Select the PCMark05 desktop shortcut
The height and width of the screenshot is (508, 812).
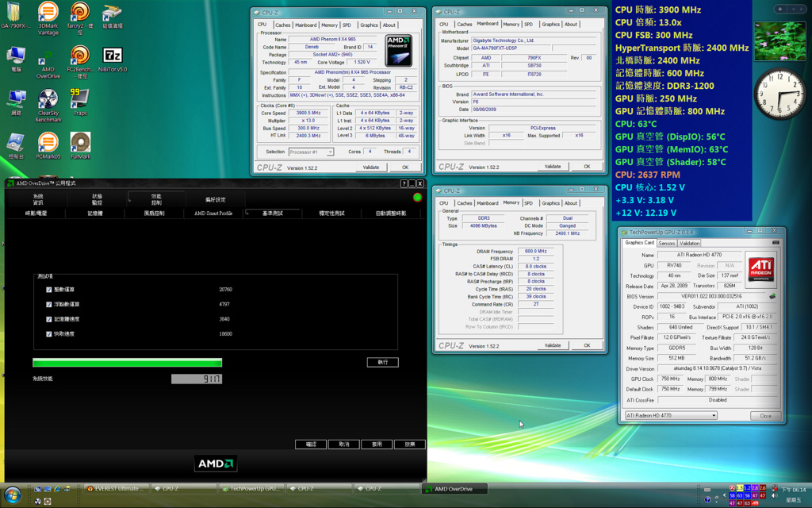(48, 146)
